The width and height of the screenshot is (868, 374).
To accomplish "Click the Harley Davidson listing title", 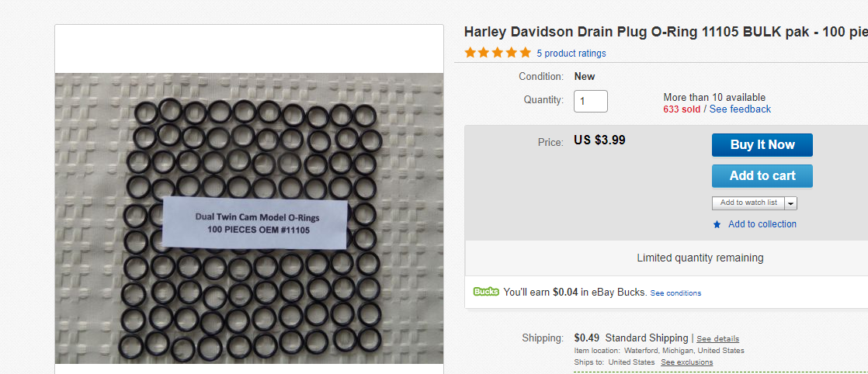I will 665,33.
